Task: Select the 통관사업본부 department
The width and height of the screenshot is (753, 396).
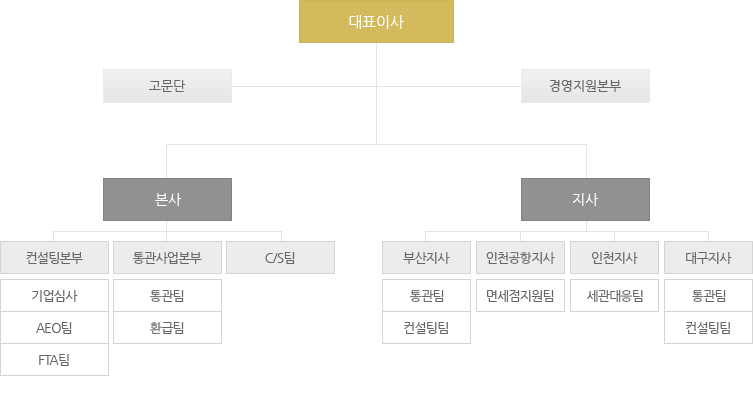Action: (167, 258)
